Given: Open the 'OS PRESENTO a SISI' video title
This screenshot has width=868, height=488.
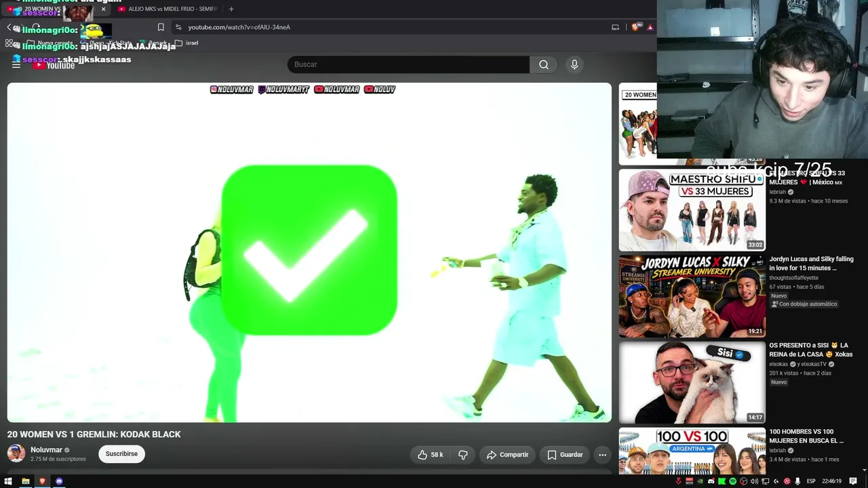Looking at the screenshot, I should click(x=810, y=350).
